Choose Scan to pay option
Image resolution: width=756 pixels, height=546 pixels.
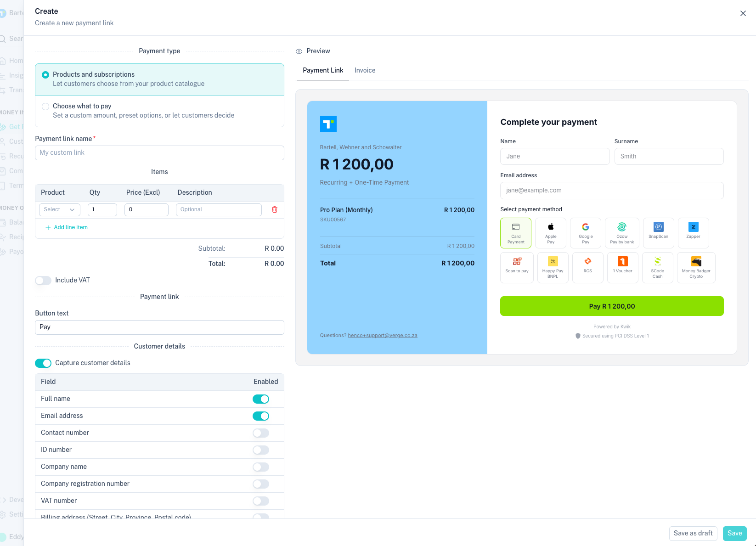517,268
